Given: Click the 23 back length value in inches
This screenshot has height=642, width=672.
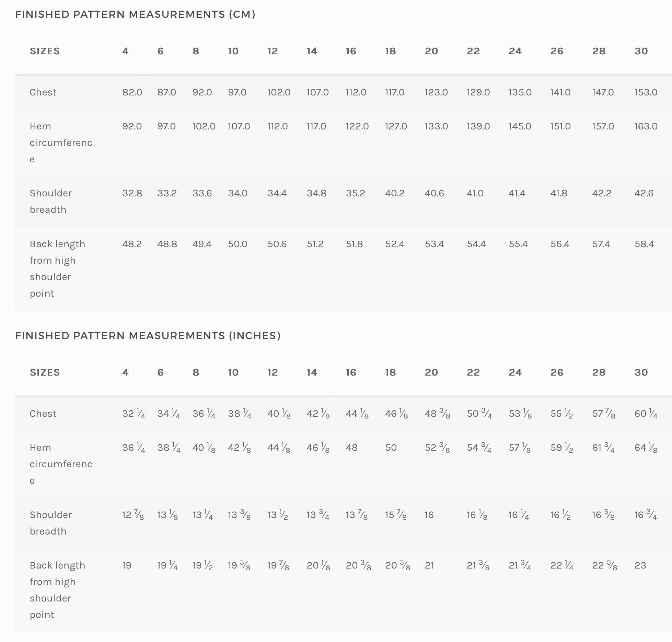Looking at the screenshot, I should pos(640,565).
